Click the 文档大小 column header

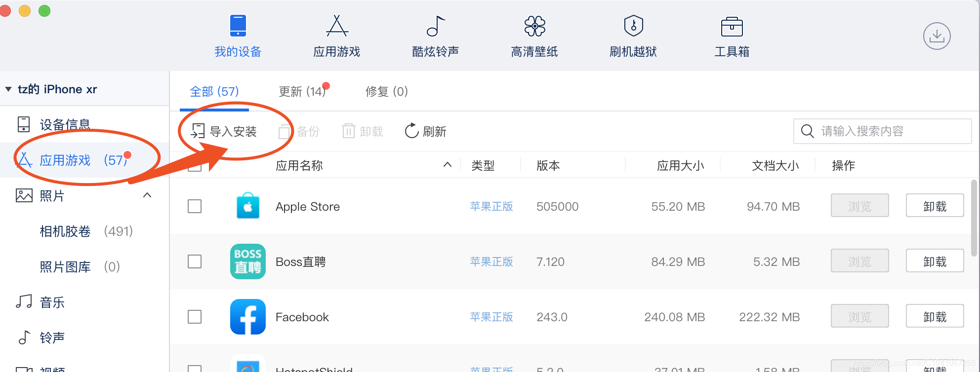point(776,165)
